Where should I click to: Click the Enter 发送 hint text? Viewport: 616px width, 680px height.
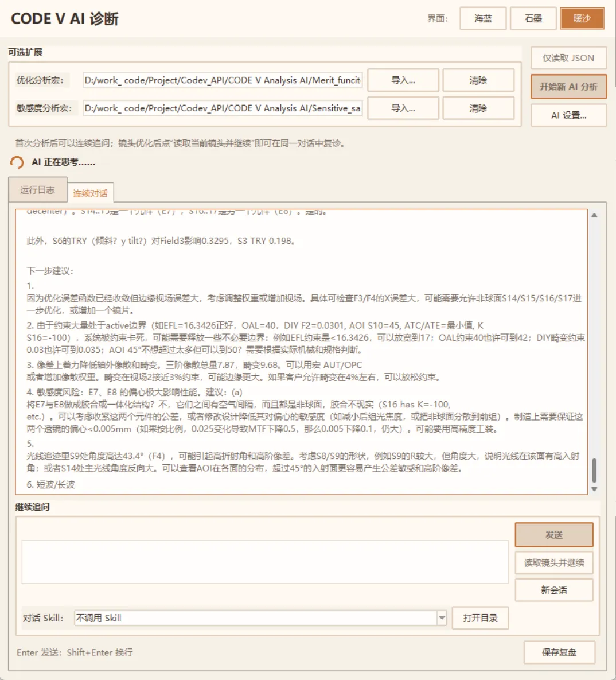(75, 652)
